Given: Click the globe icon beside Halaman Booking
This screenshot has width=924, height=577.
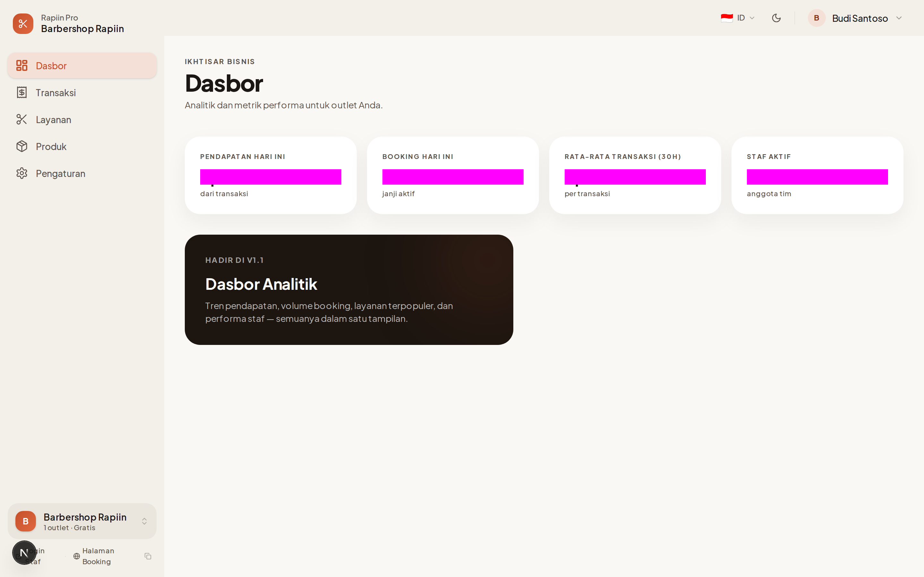Looking at the screenshot, I should tap(77, 556).
